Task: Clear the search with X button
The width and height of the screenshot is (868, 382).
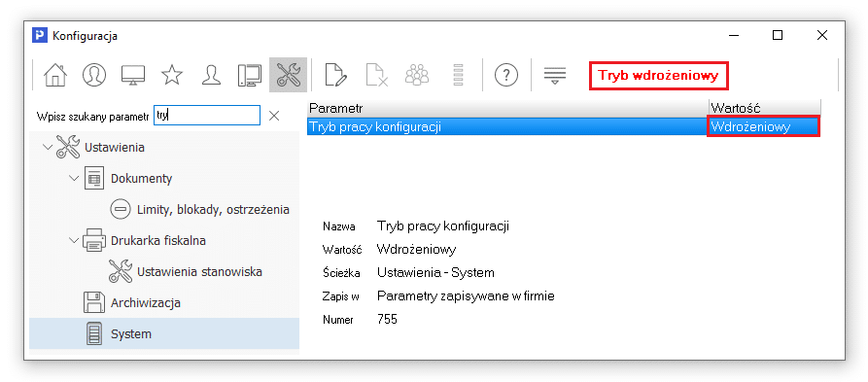Action: pos(274,116)
